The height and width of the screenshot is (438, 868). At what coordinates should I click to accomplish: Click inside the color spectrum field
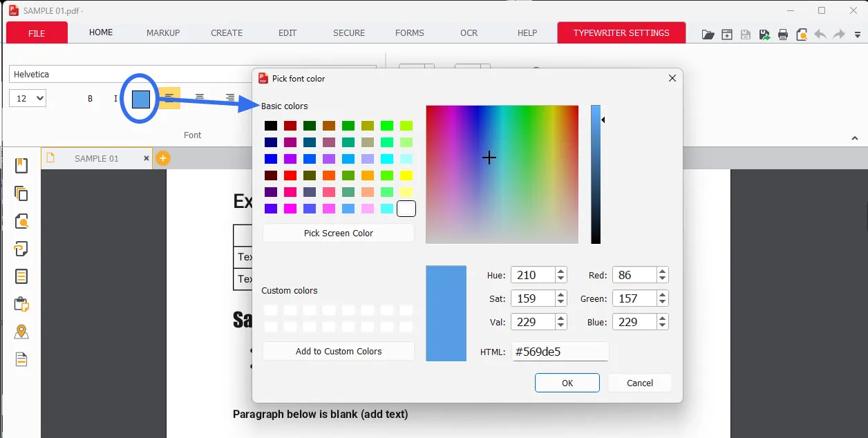point(502,174)
